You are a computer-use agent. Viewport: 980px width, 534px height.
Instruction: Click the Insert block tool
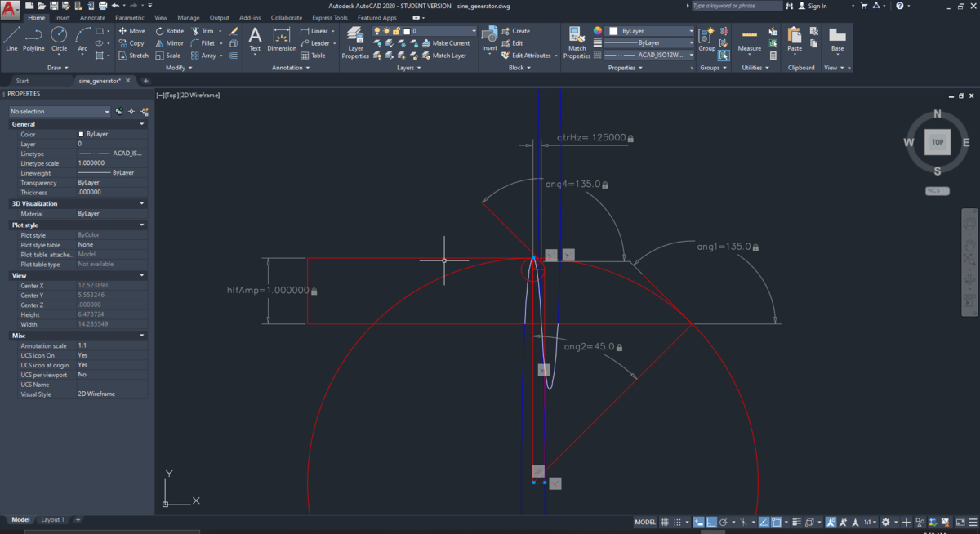[489, 39]
